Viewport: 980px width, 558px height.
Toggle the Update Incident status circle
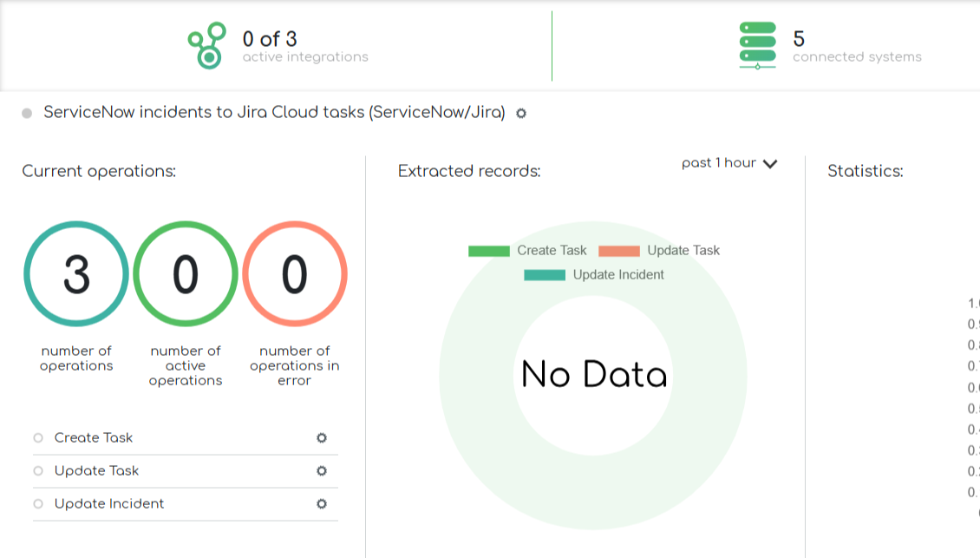point(38,504)
